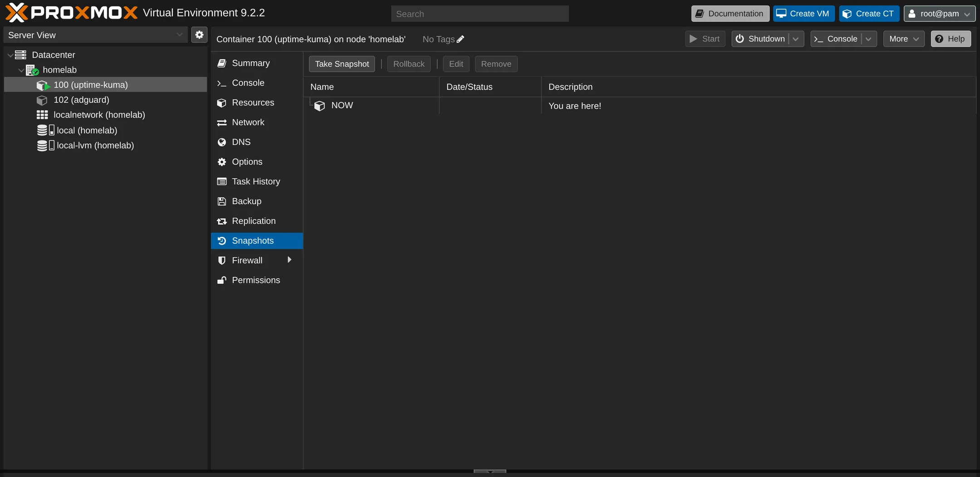The width and height of the screenshot is (980, 477).
Task: Open the root@pam user menu
Action: [x=939, y=14]
